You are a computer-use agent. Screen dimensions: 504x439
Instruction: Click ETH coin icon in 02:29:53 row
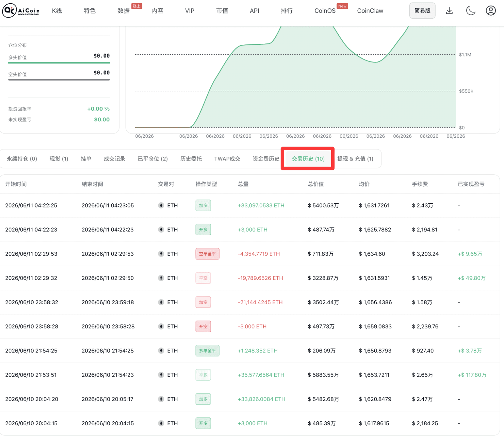161,254
